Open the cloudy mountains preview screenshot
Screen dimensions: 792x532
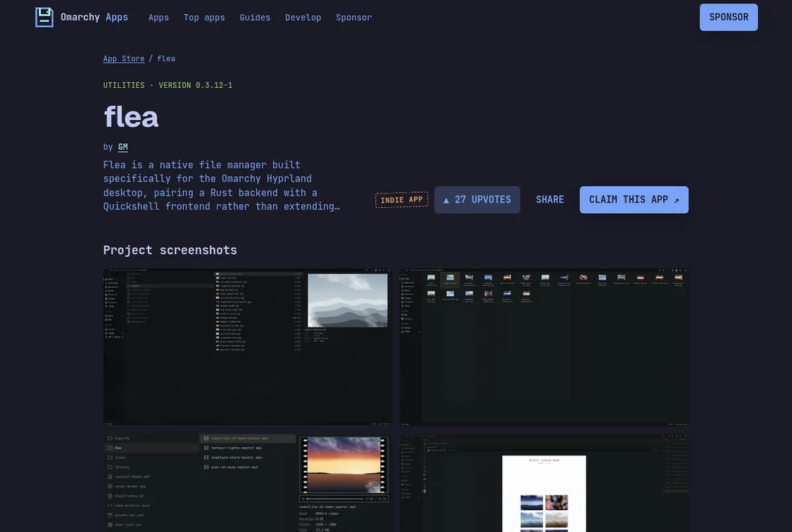(247, 347)
